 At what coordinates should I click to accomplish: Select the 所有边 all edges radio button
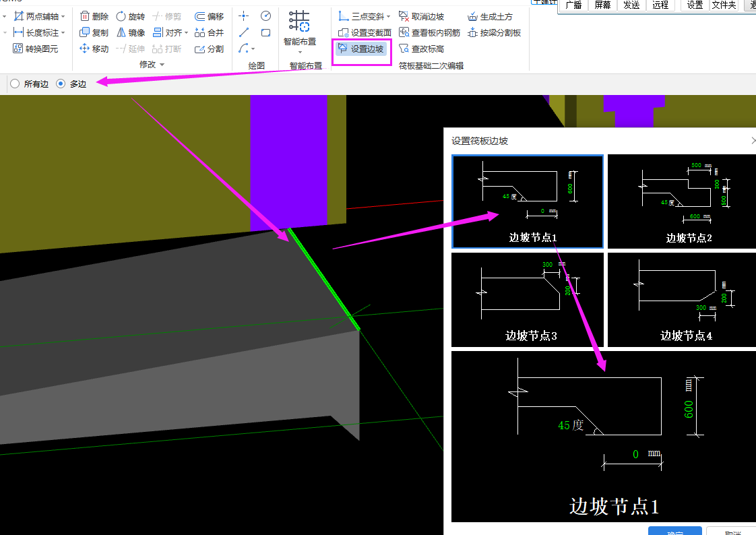[x=15, y=84]
